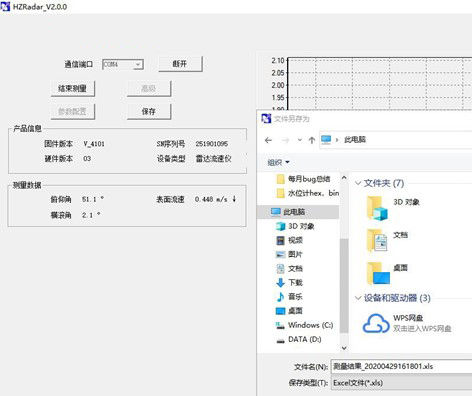
Task: Select the 桌面 folder icon in the file pane
Action: [x=378, y=273]
